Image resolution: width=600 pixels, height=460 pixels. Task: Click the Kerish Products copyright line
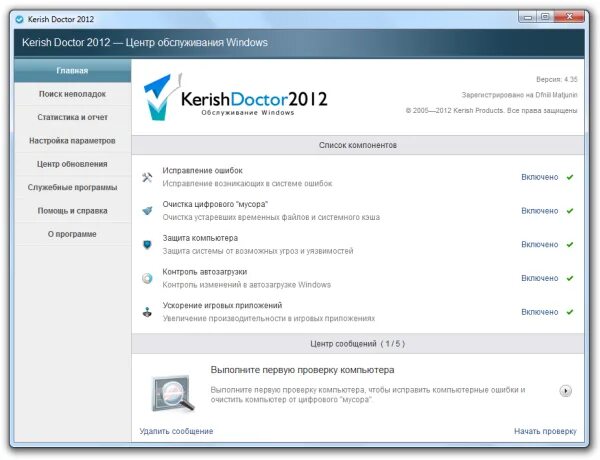pyautogui.click(x=491, y=111)
